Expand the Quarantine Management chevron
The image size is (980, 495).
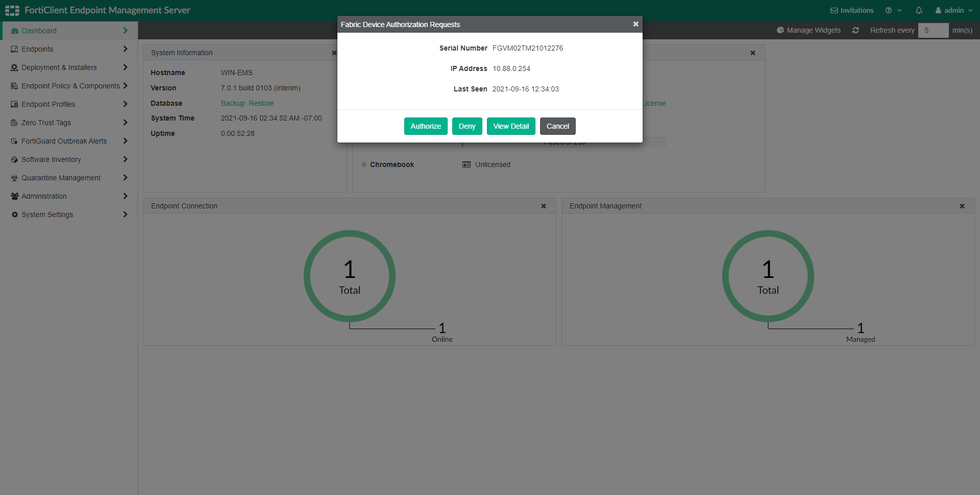tap(125, 178)
